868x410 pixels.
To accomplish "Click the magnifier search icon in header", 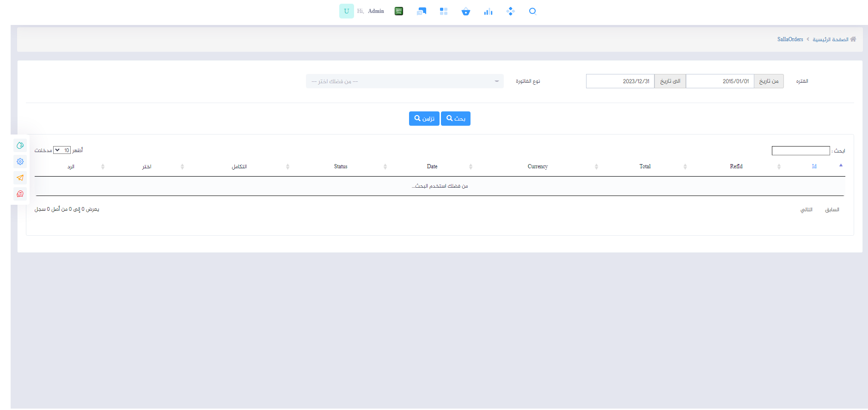I will [x=532, y=12].
